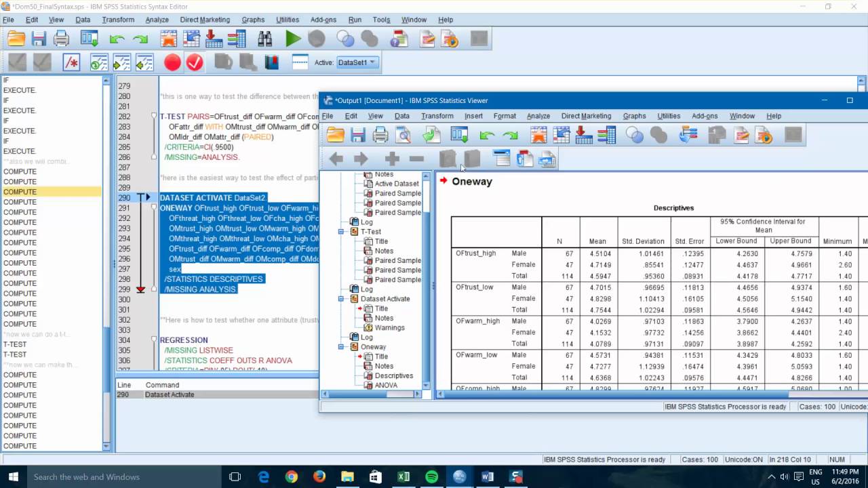This screenshot has width=868, height=488.
Task: Select ANOVA item in Viewer outline
Action: 386,385
